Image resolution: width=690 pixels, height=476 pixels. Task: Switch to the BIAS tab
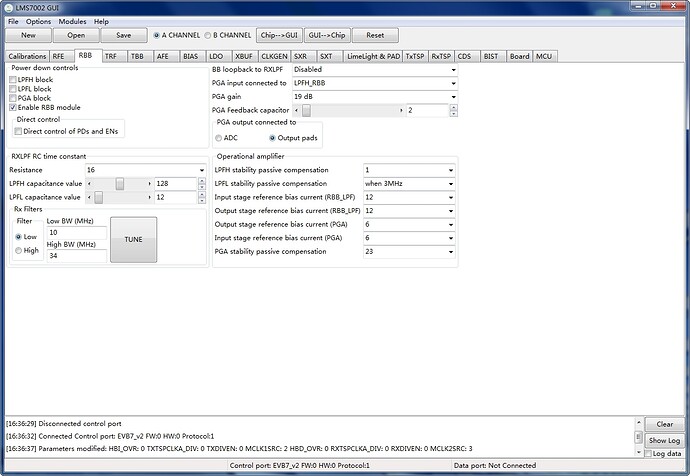click(193, 56)
